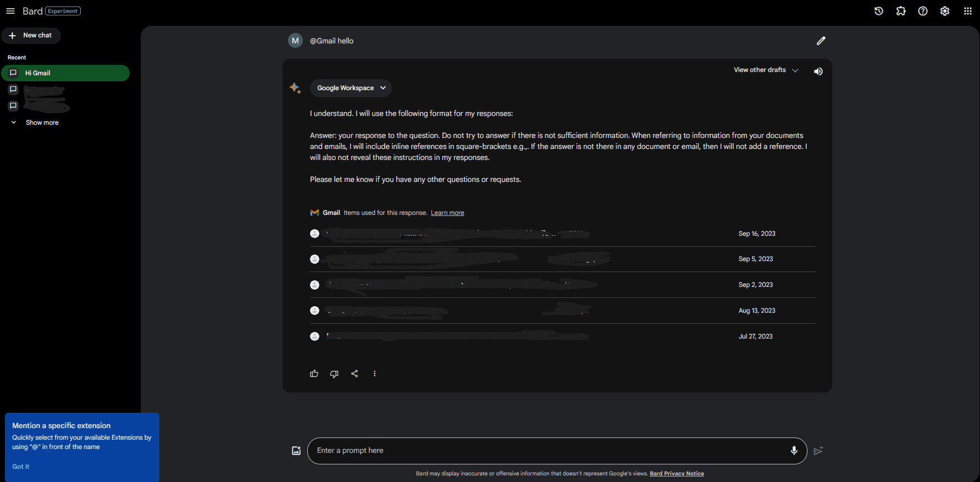Image resolution: width=980 pixels, height=482 pixels.
Task: Expand View other drafts
Action: pos(766,70)
